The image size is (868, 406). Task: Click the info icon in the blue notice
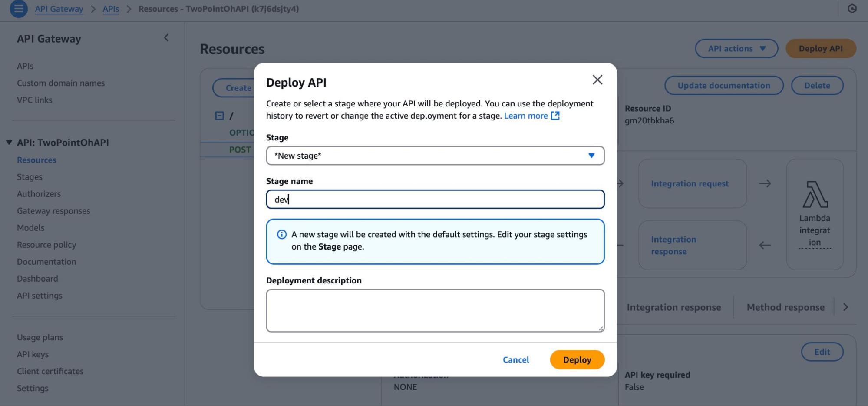tap(282, 234)
